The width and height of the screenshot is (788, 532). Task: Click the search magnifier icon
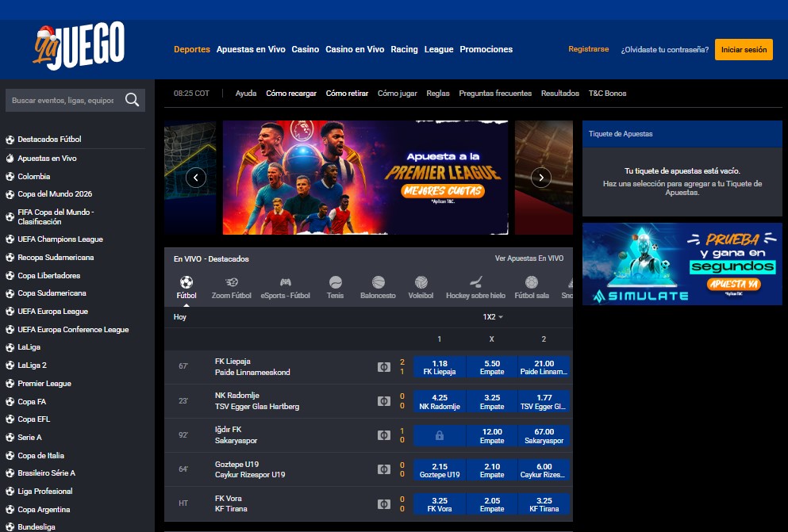point(133,100)
